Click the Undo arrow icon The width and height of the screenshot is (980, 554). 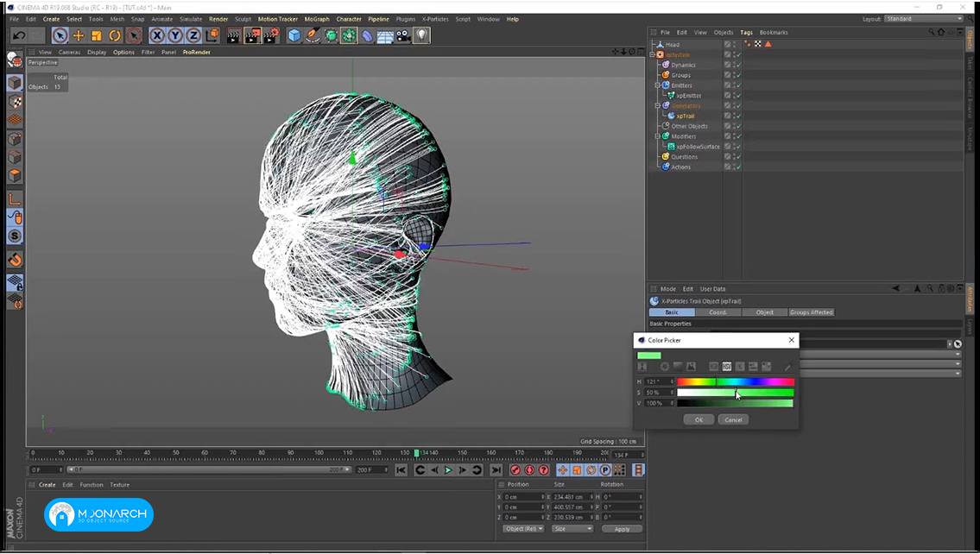19,35
